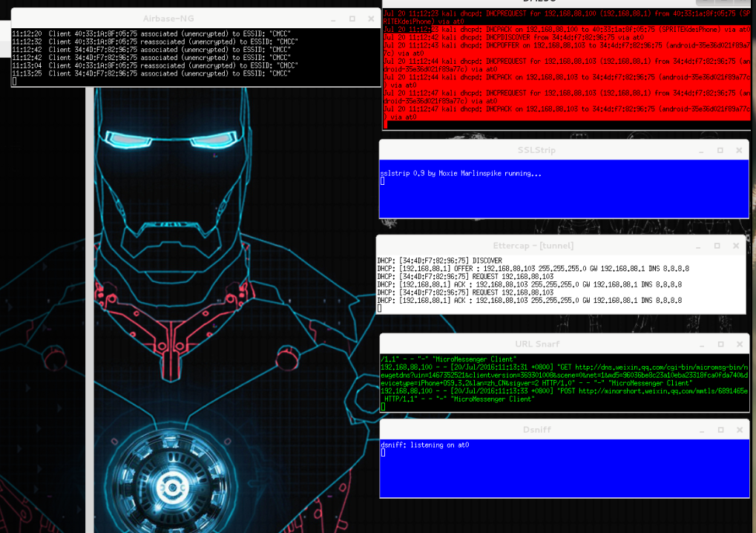Maximize the Dsniff window
Image resolution: width=756 pixels, height=533 pixels.
click(721, 430)
